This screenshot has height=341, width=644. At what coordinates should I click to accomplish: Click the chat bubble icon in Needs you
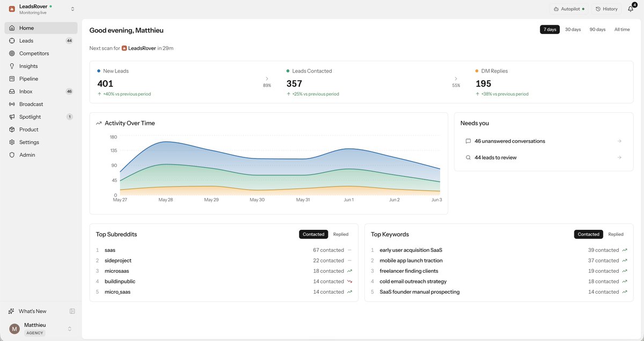click(469, 141)
